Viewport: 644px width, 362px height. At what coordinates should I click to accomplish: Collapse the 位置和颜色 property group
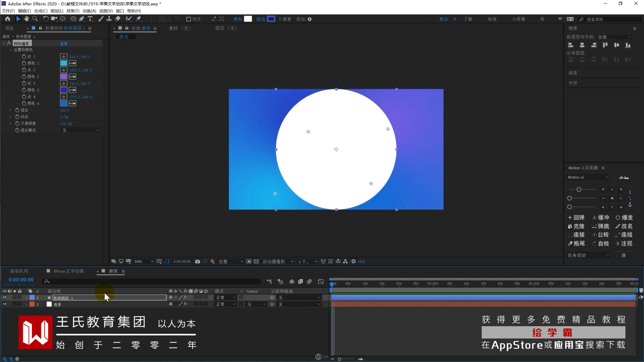pos(11,50)
